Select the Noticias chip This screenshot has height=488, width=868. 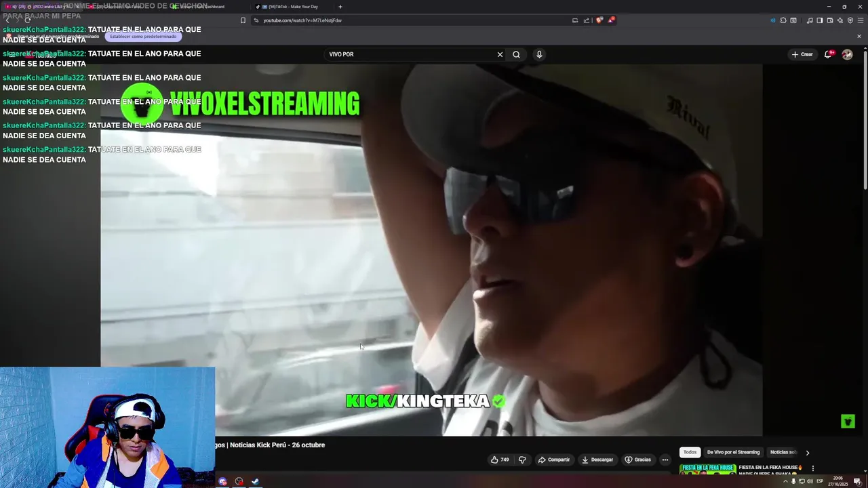click(x=783, y=452)
